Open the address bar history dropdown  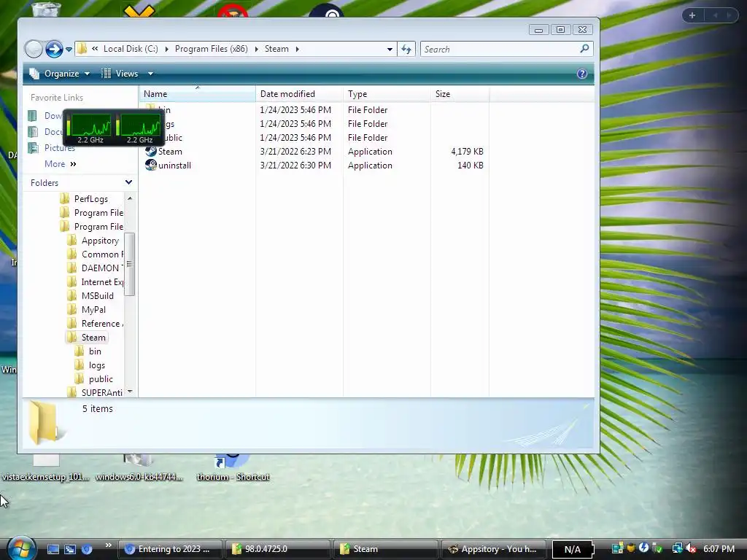point(390,49)
